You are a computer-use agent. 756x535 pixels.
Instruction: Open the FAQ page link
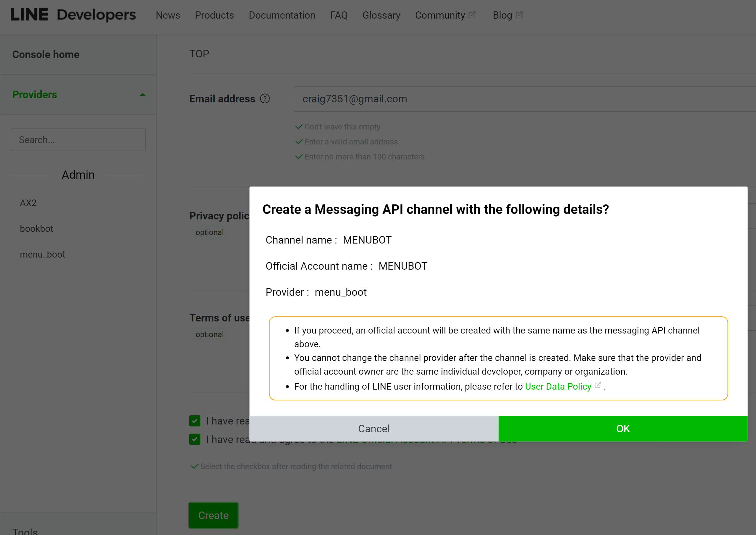pos(339,15)
